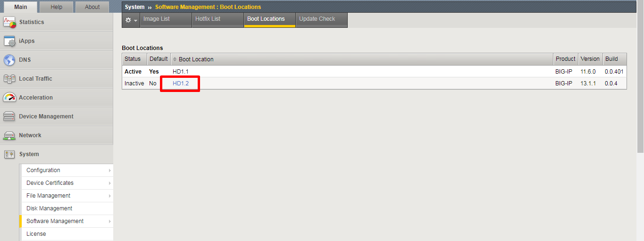Image resolution: width=644 pixels, height=241 pixels.
Task: Click the System breadcrumb link
Action: 134,7
